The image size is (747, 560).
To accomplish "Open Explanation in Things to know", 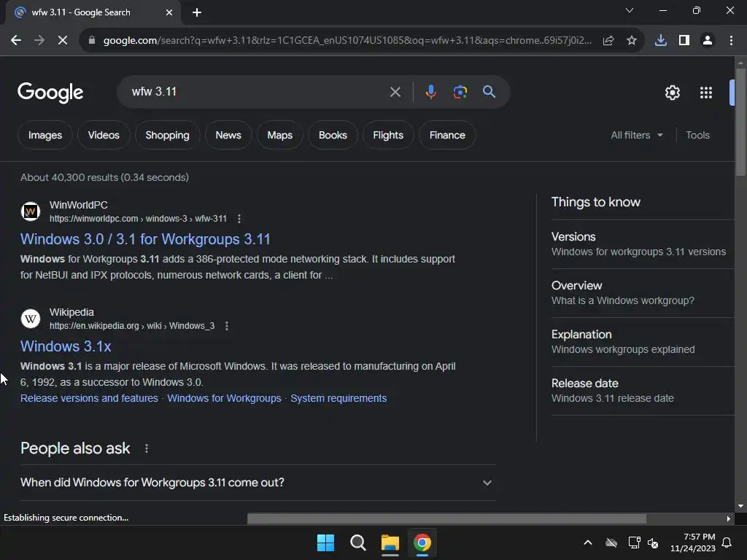I will 643,342.
